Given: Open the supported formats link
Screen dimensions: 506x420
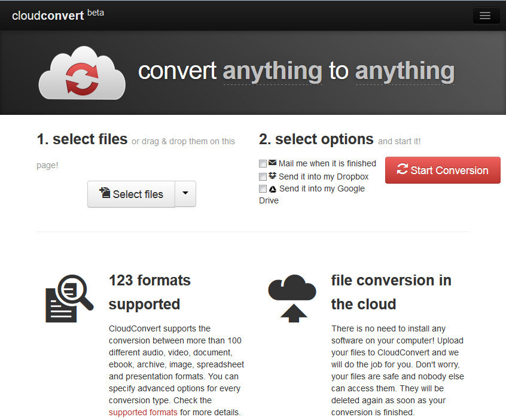Looking at the screenshot, I should point(142,412).
